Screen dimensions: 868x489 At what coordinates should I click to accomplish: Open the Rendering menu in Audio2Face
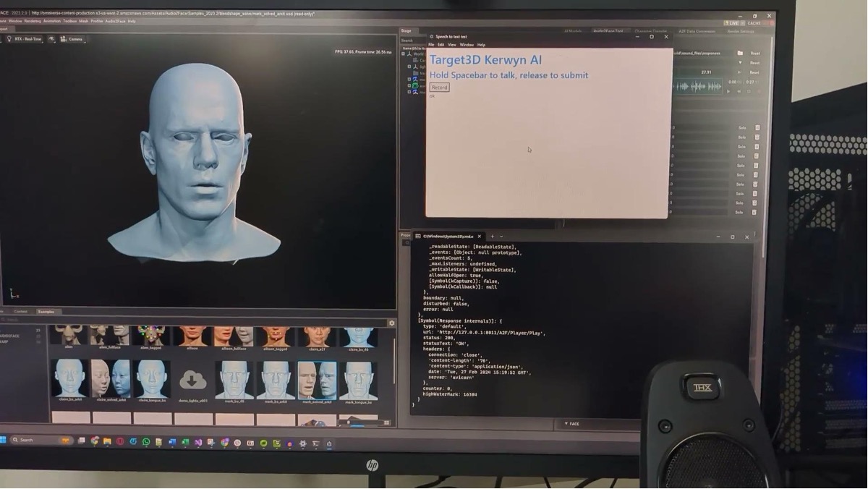tap(33, 21)
